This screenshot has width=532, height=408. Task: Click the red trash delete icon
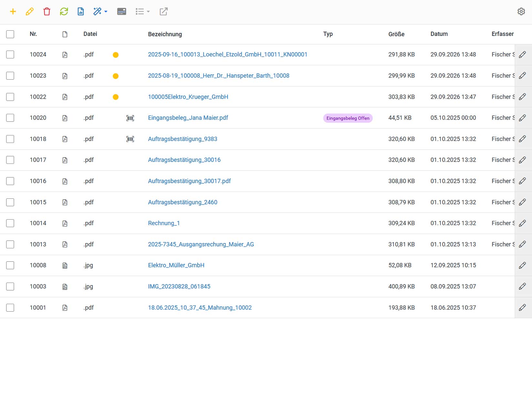47,12
